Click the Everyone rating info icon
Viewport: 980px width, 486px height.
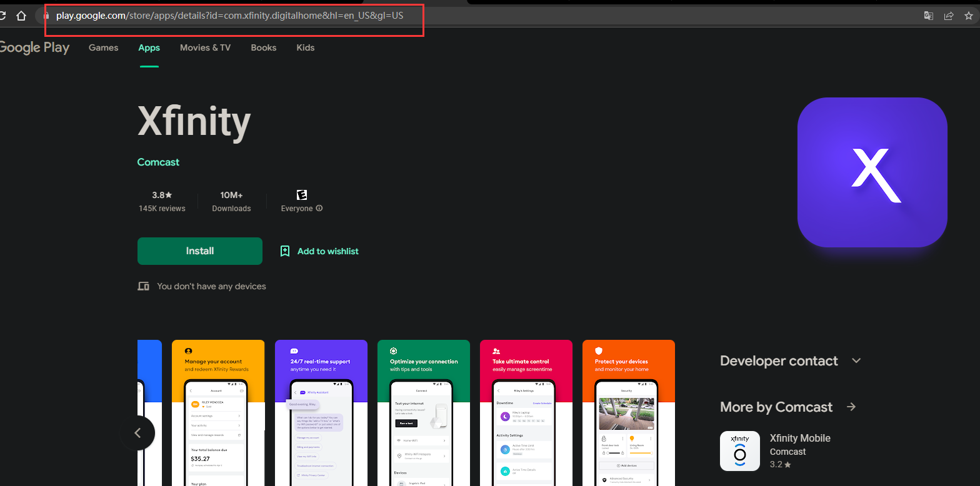[x=319, y=209]
